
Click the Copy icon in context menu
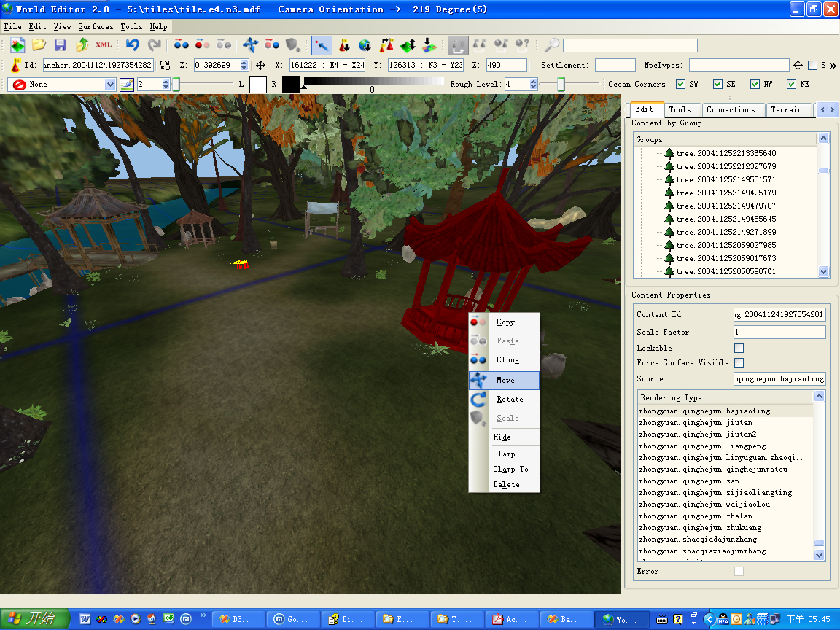pos(478,322)
